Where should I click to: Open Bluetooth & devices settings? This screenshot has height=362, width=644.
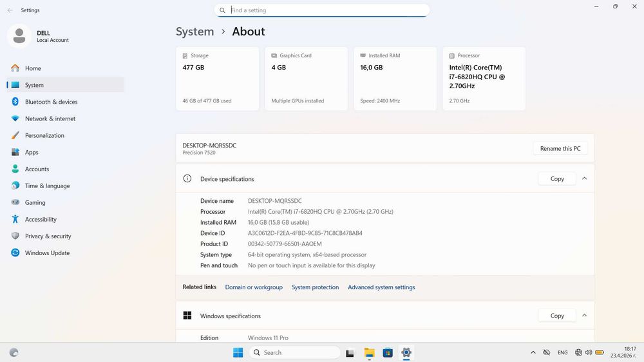65,102
